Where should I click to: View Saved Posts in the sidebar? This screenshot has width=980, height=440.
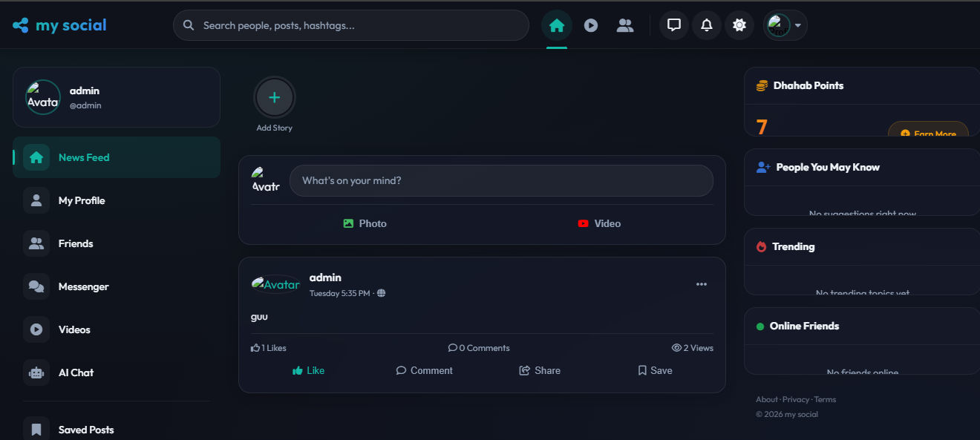[117, 430]
